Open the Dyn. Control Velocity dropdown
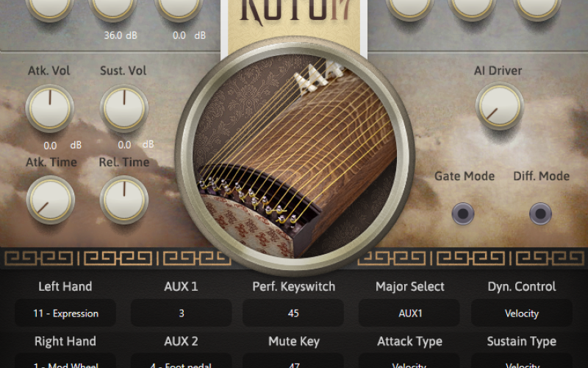Viewport: 588px width, 368px height. pyautogui.click(x=522, y=313)
